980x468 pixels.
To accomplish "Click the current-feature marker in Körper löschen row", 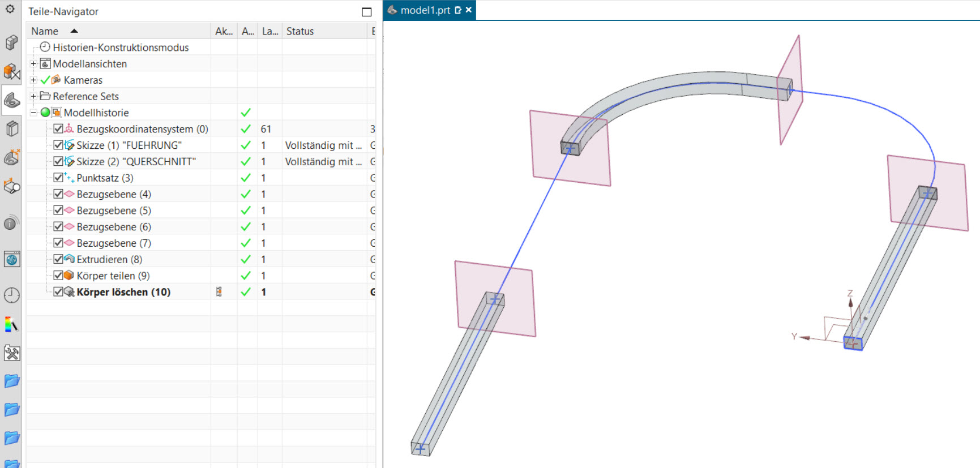I will pos(219,292).
